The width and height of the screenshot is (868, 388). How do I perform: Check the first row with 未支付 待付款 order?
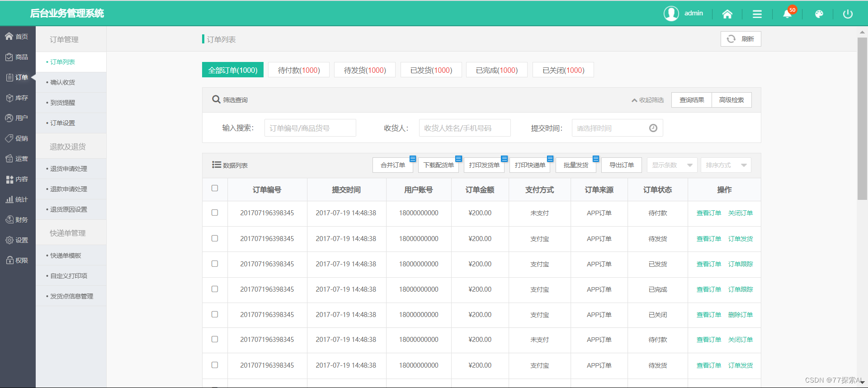click(x=215, y=213)
